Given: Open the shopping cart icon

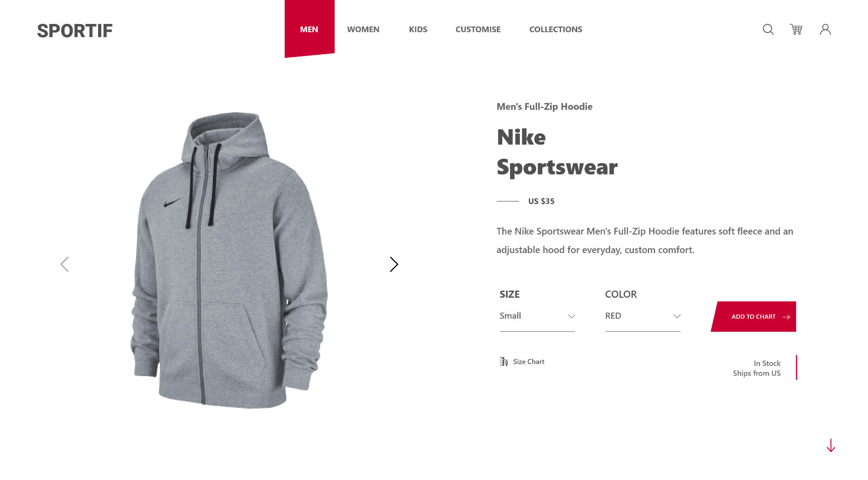Looking at the screenshot, I should click(x=796, y=29).
